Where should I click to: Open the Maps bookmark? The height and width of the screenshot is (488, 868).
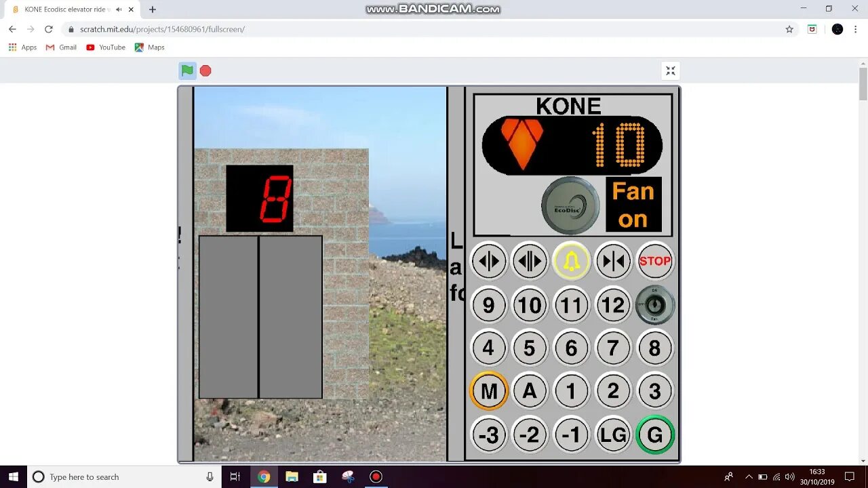[x=150, y=47]
